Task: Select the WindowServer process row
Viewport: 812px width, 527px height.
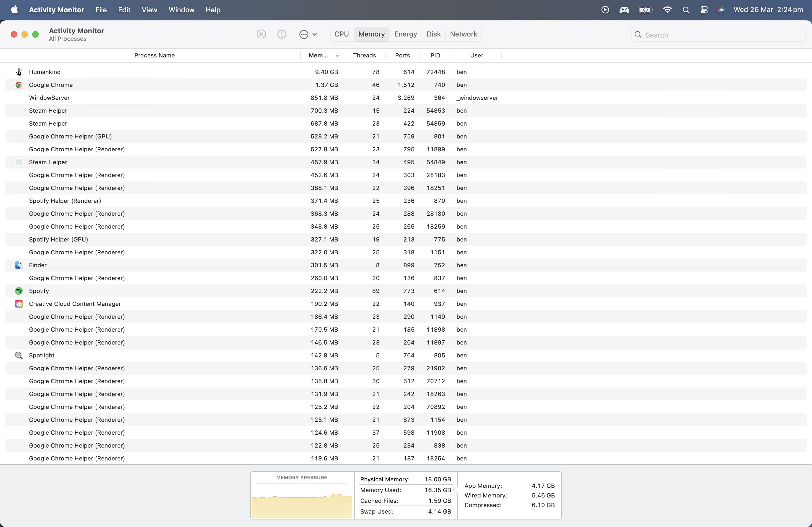Action: click(406, 98)
